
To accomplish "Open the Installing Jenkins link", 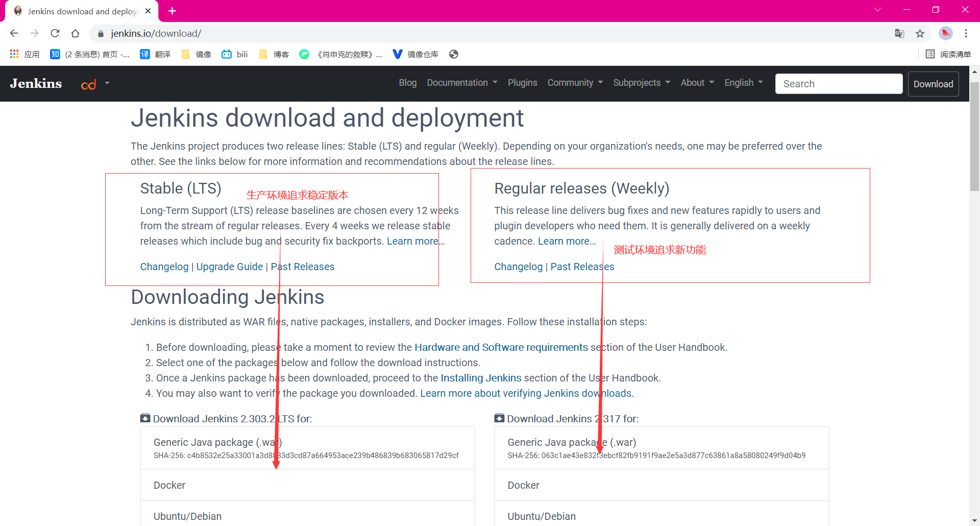I will pyautogui.click(x=481, y=378).
